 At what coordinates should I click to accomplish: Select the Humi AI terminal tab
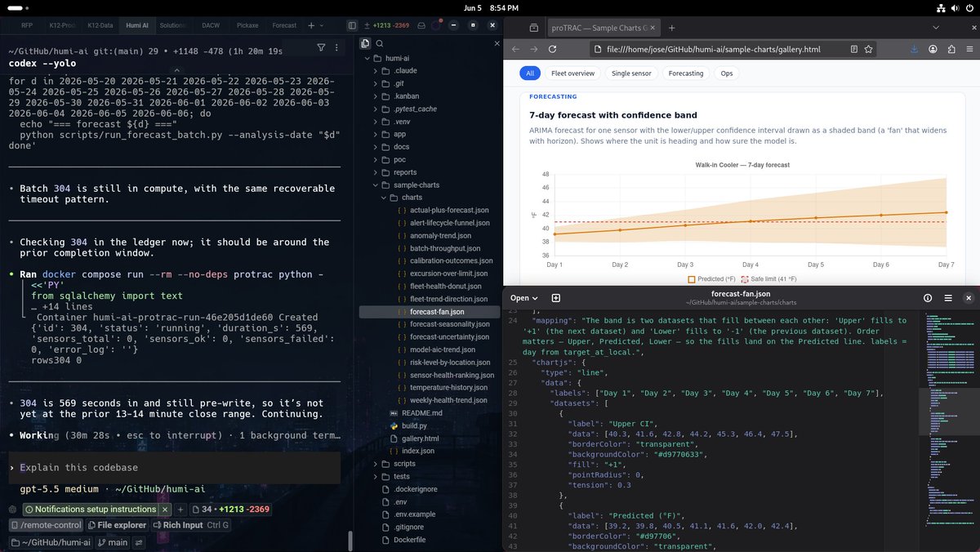(x=137, y=25)
